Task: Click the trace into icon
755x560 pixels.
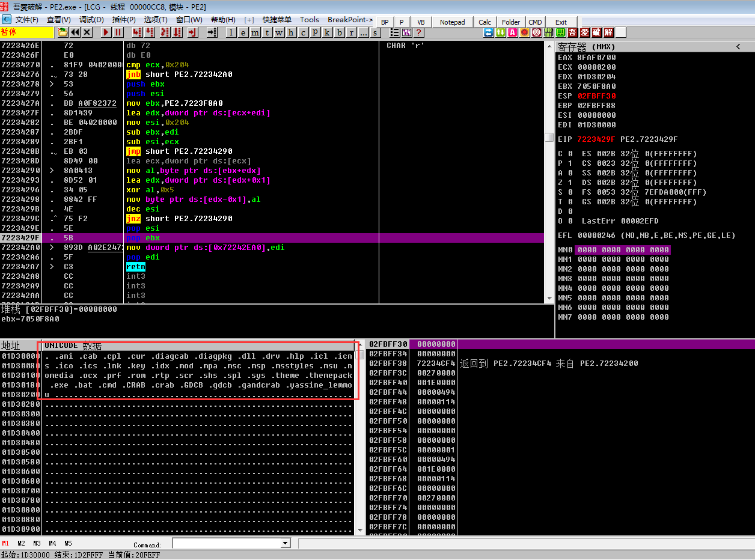Action: click(x=165, y=32)
